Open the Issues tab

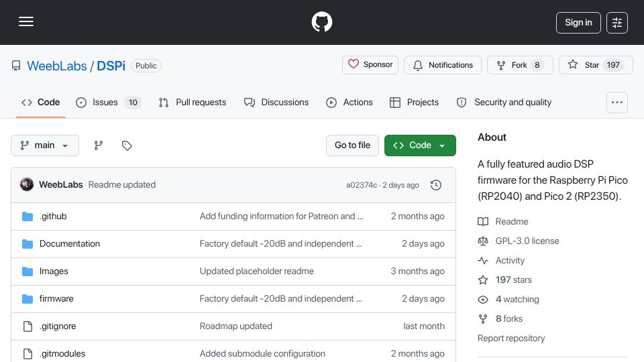tap(109, 102)
